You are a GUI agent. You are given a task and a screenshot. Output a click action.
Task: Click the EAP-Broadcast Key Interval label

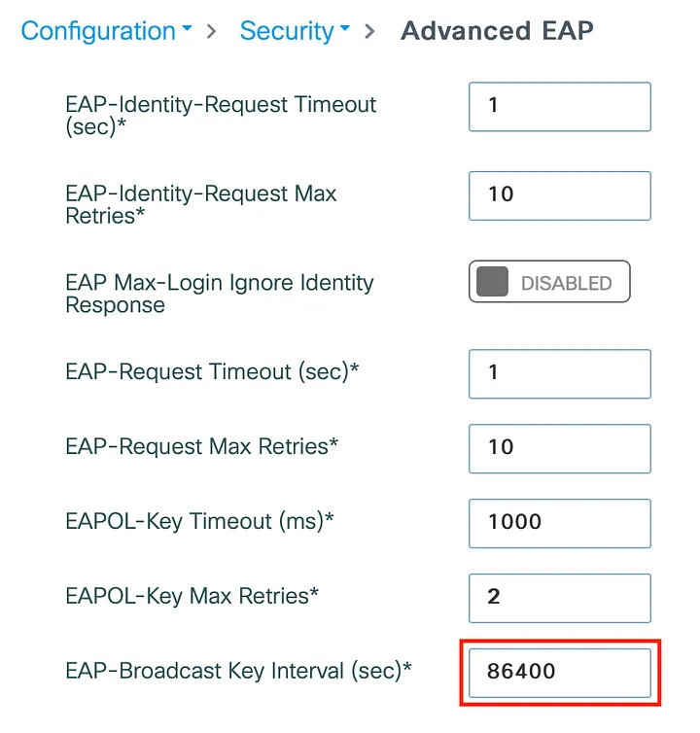238,671
